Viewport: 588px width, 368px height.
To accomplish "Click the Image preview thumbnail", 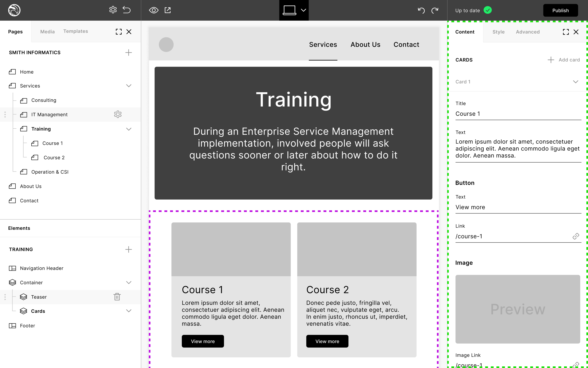I will [x=518, y=309].
